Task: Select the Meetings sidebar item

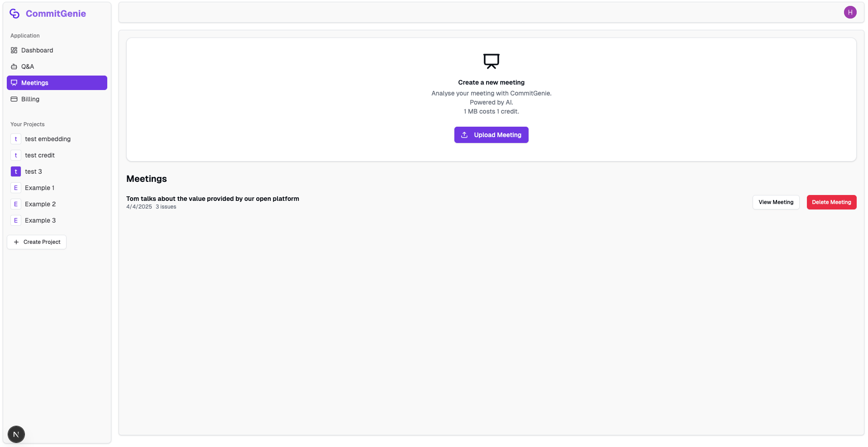Action: click(57, 83)
